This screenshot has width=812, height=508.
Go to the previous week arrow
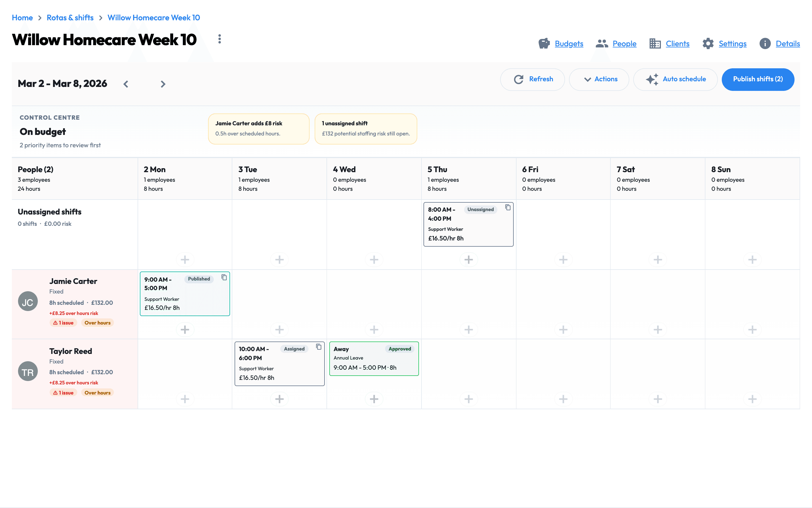[126, 84]
